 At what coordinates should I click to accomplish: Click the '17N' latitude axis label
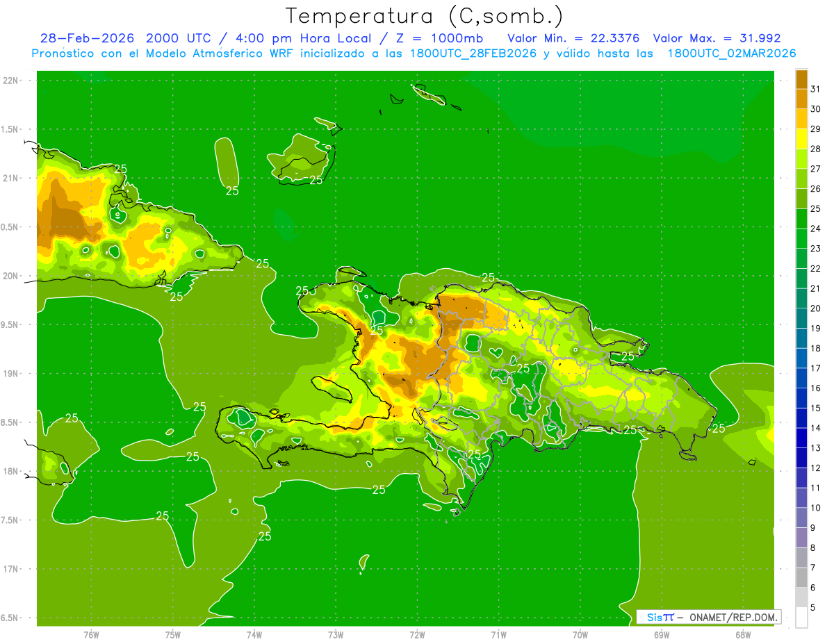click(10, 569)
